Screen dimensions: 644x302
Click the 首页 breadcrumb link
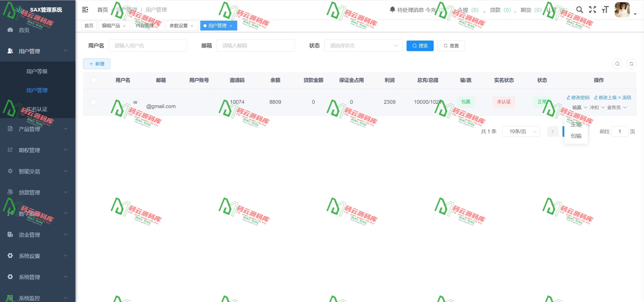103,10
